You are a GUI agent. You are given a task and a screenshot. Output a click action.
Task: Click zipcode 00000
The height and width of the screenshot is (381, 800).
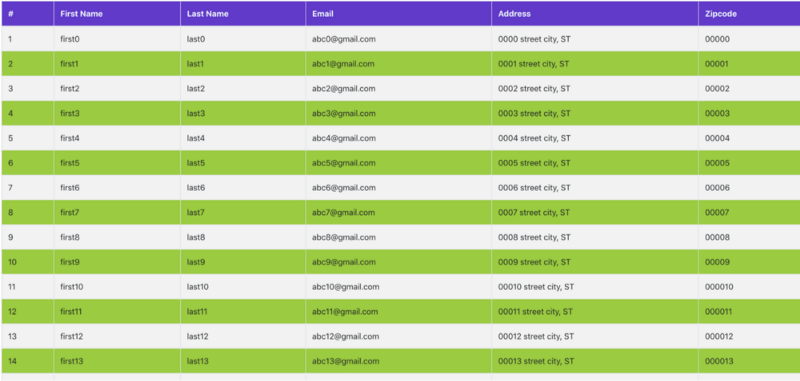pos(717,39)
